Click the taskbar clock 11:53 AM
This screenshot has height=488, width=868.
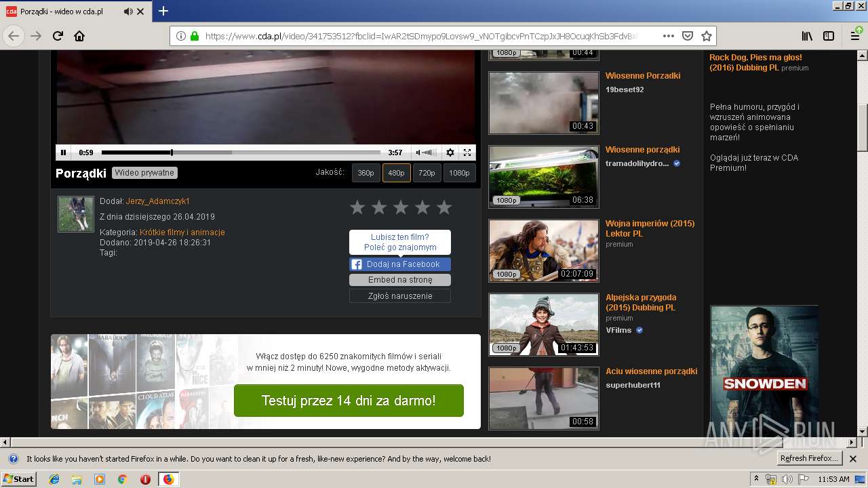tap(833, 479)
